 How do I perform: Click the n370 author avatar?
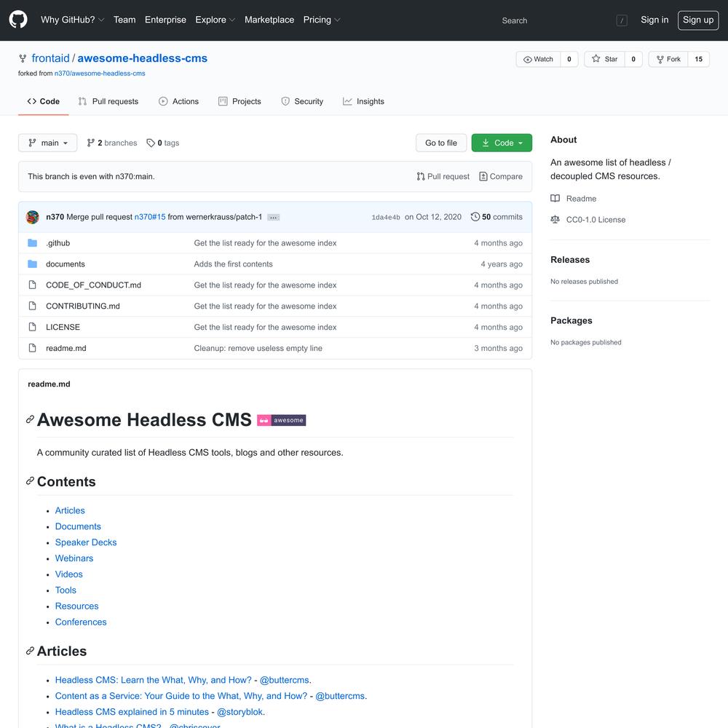click(x=33, y=217)
